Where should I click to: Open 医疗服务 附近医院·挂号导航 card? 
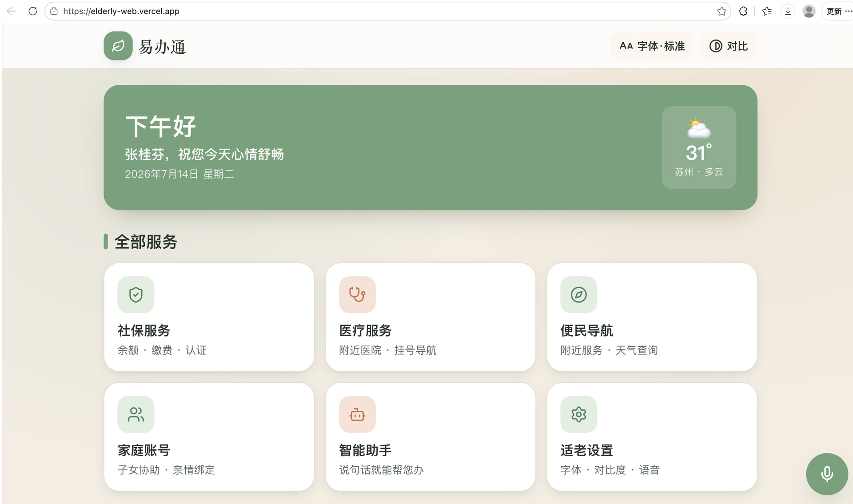click(x=430, y=317)
